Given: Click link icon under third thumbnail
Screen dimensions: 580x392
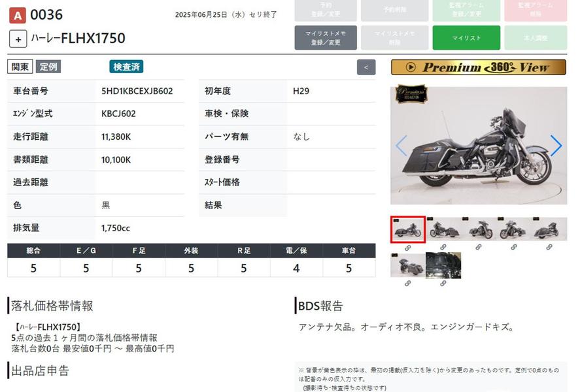Looking at the screenshot, I should click(x=479, y=248).
